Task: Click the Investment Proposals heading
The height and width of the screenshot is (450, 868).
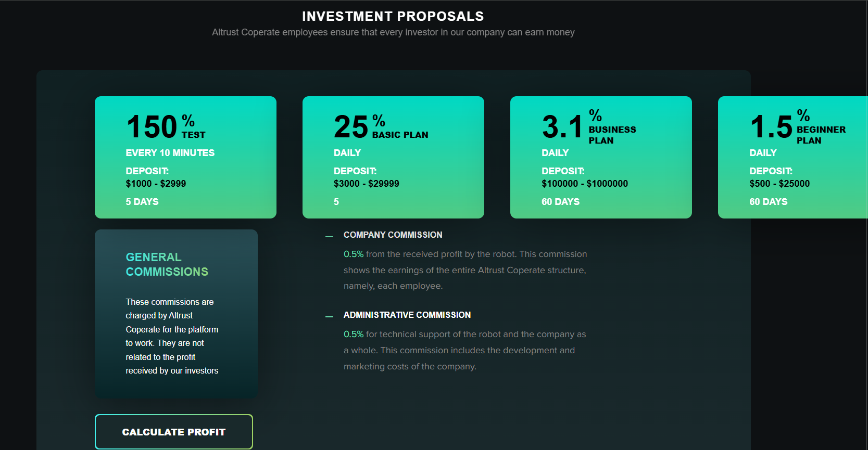Action: pos(393,17)
